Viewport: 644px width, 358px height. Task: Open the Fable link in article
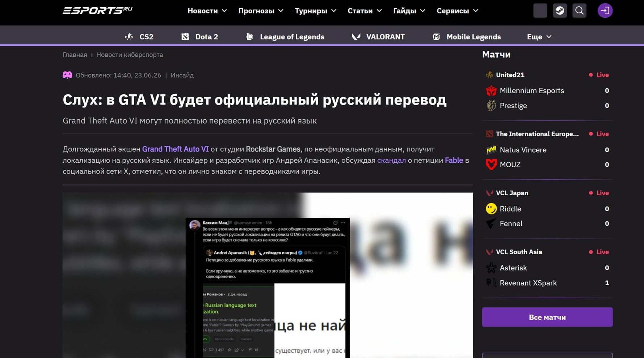(454, 160)
